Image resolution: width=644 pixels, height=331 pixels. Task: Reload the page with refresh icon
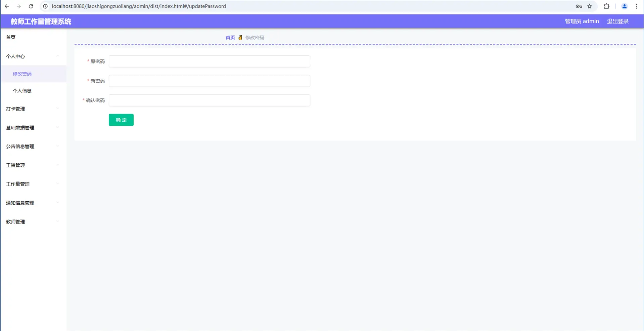[31, 6]
